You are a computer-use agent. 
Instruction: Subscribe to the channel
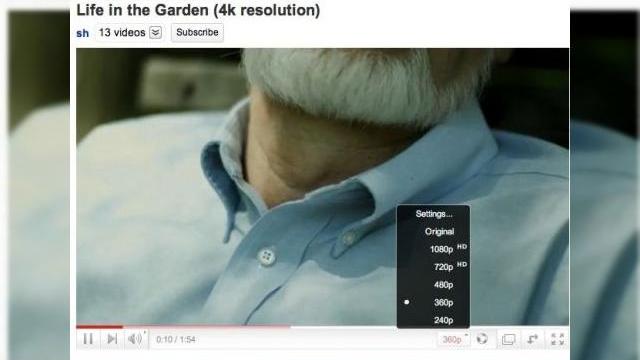point(197,32)
